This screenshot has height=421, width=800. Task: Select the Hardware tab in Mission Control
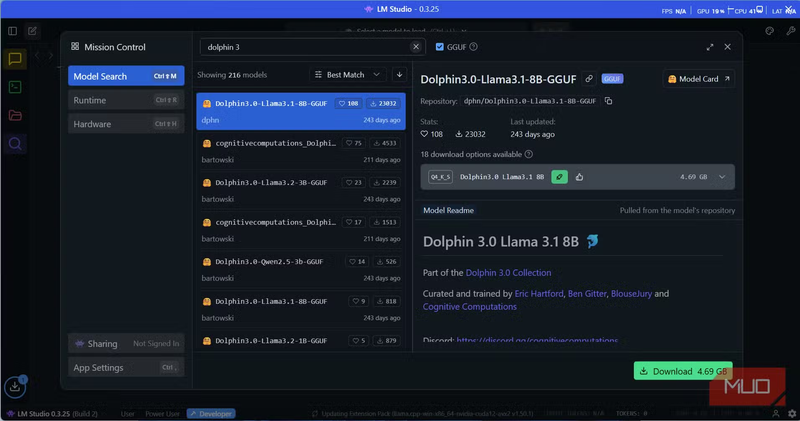[x=126, y=124]
